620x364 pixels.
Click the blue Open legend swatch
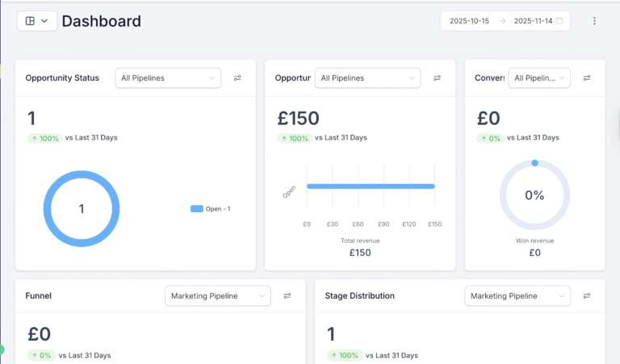(196, 209)
